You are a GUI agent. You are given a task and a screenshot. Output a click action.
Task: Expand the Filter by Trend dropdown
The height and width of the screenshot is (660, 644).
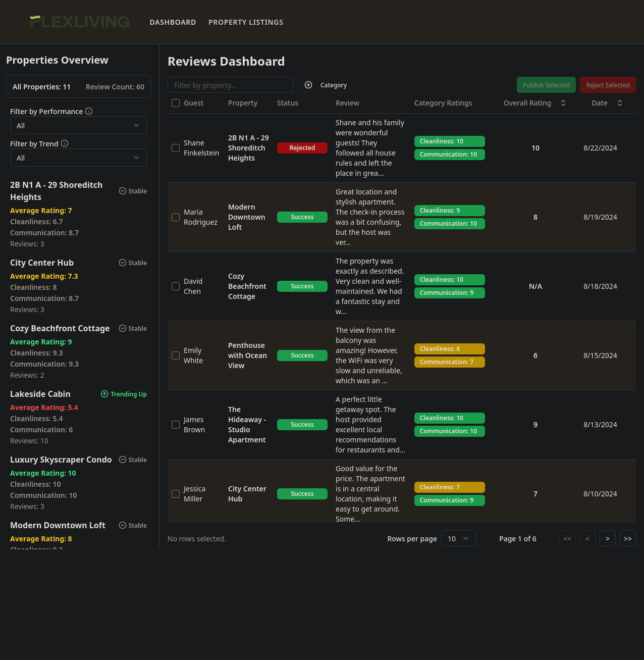click(78, 158)
